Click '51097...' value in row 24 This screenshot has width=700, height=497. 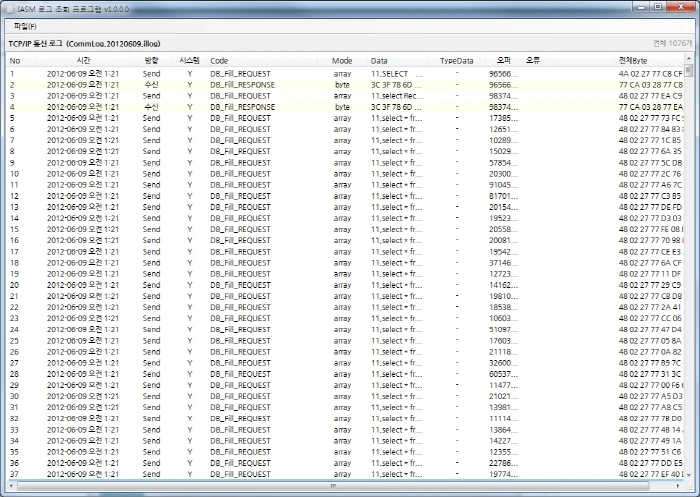(503, 330)
